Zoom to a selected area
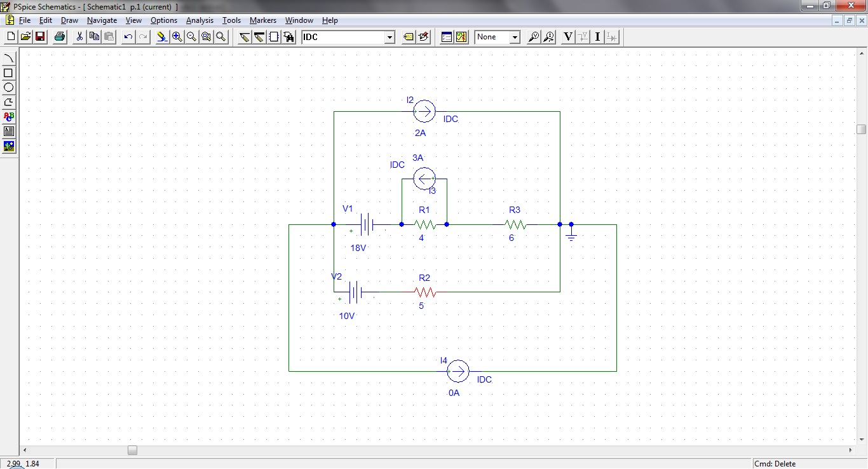Viewport: 868px width, 469px height. pos(206,37)
